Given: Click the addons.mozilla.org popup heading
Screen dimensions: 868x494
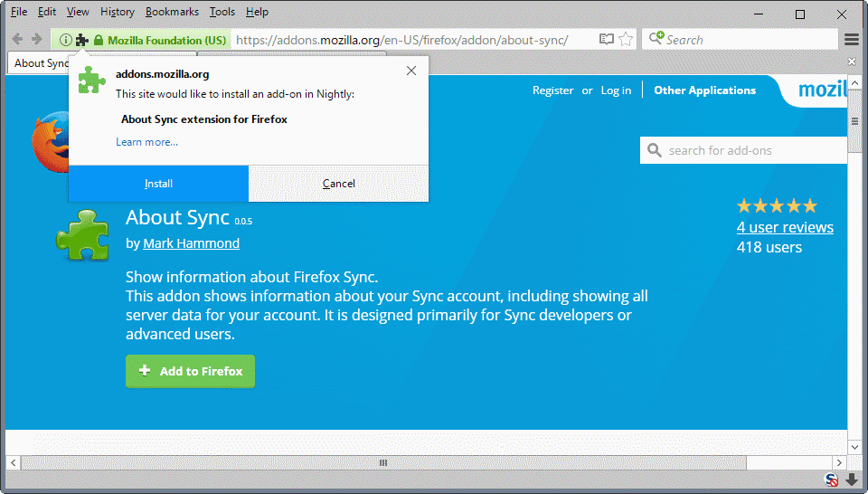Looking at the screenshot, I should 162,73.
